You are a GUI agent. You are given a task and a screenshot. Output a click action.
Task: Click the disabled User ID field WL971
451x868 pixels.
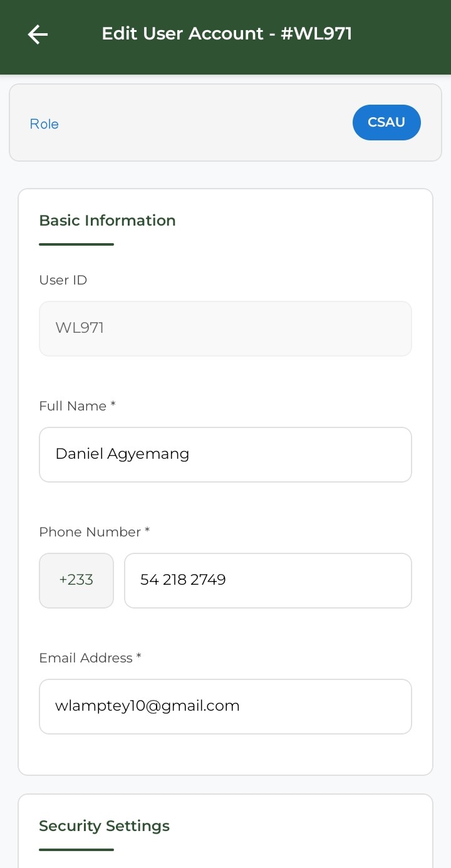225,328
